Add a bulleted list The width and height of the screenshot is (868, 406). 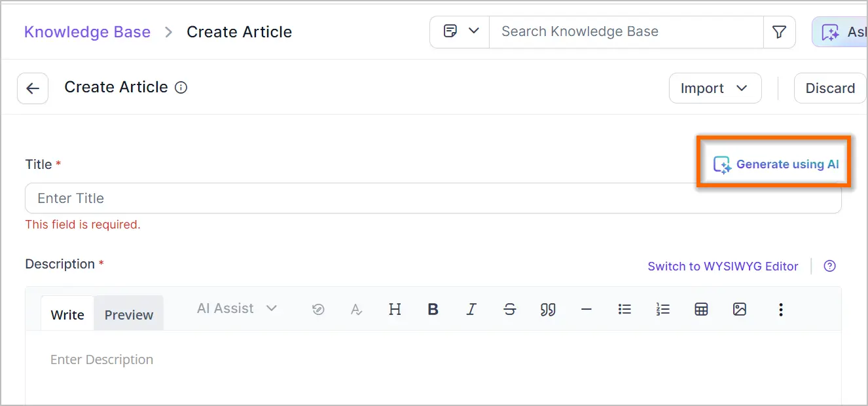tap(624, 310)
